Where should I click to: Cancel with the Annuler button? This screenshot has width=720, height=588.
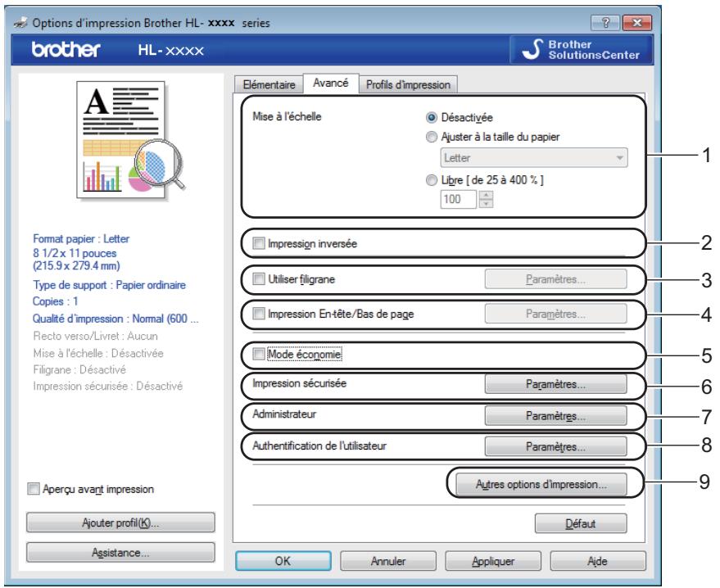pyautogui.click(x=388, y=561)
